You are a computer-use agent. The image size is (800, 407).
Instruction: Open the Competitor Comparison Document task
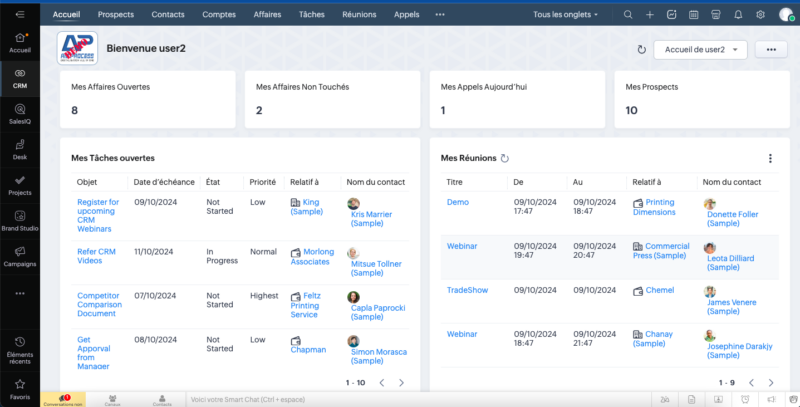click(x=98, y=302)
